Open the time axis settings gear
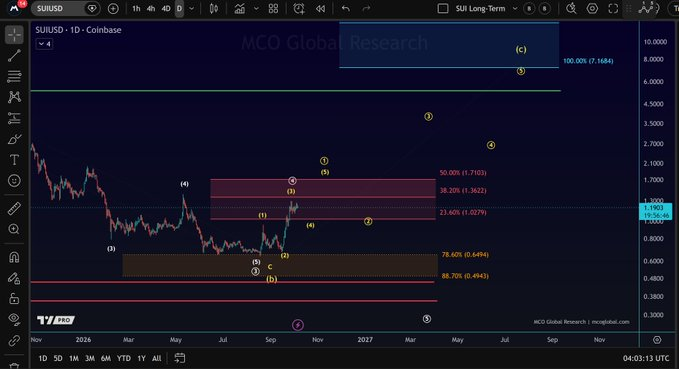 pyautogui.click(x=657, y=340)
